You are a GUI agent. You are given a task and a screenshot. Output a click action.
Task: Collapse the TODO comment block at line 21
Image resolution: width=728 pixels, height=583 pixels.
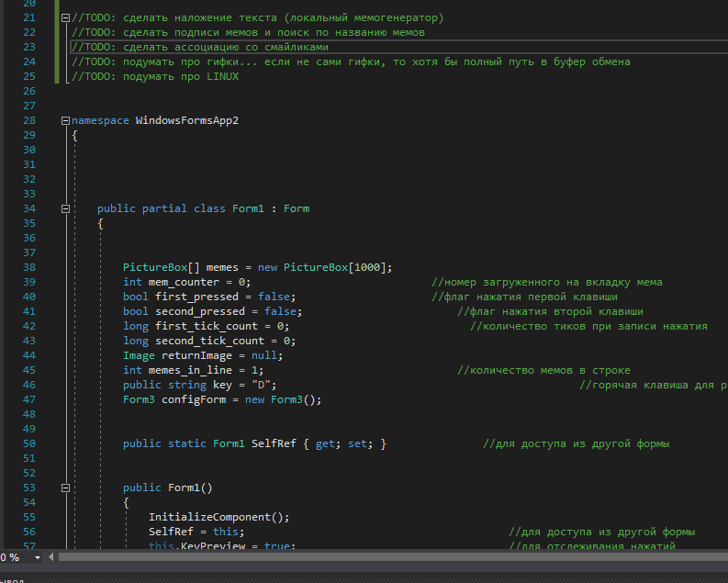point(64,18)
